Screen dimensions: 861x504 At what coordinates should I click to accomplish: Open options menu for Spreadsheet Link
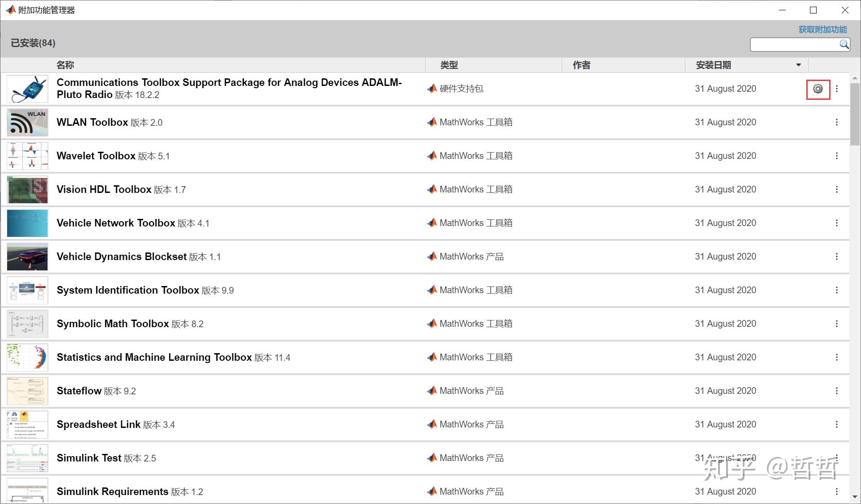pyautogui.click(x=836, y=424)
